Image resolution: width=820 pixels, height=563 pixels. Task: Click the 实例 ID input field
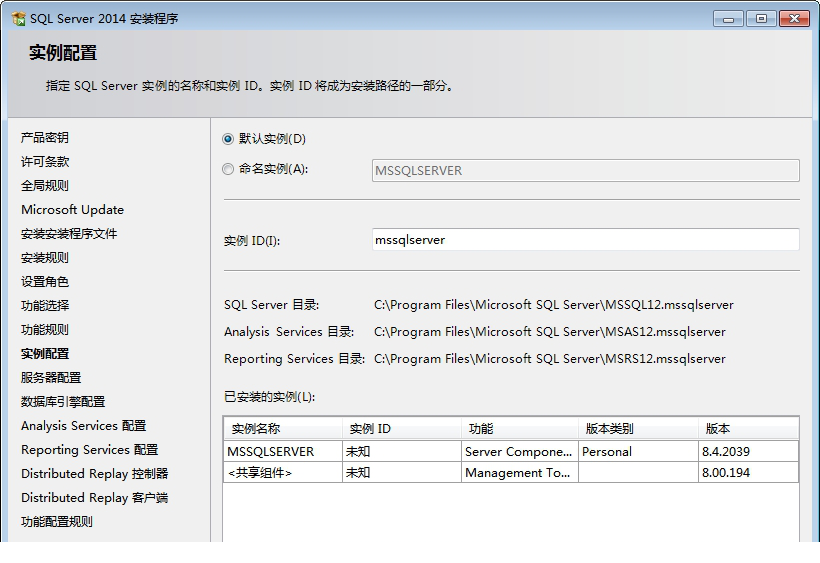pyautogui.click(x=586, y=240)
